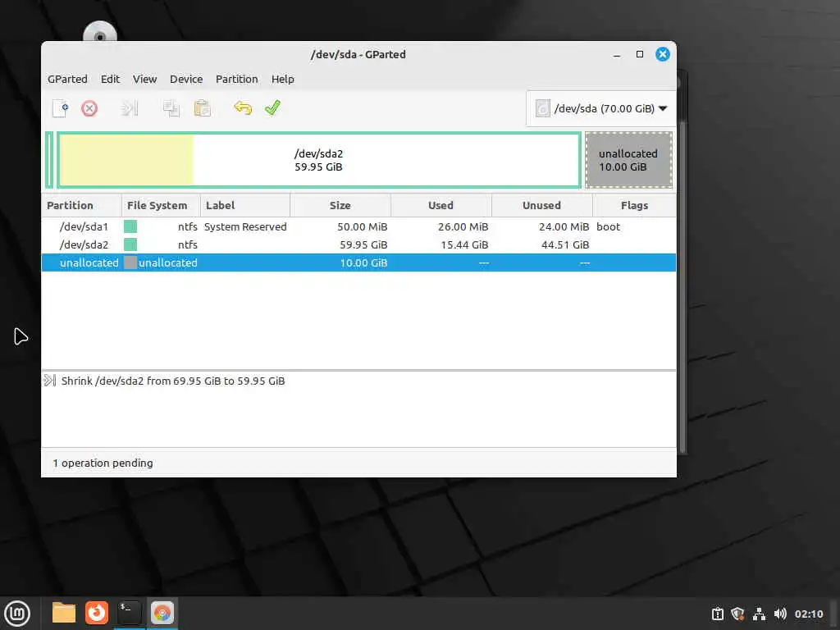The width and height of the screenshot is (840, 630).
Task: Click the Paste partition toolbar icon
Action: click(x=202, y=108)
